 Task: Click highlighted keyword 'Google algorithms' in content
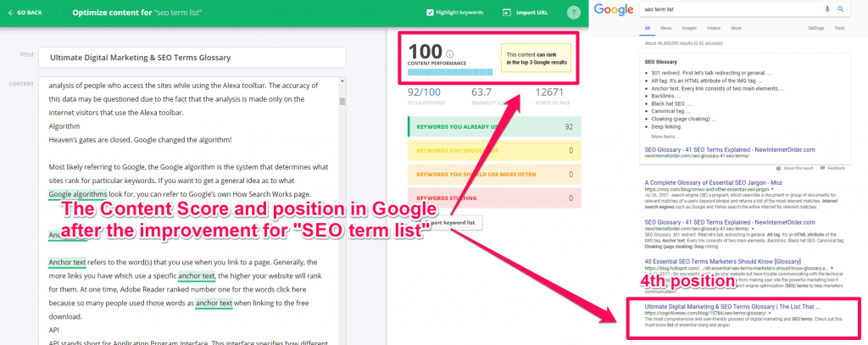tap(77, 194)
